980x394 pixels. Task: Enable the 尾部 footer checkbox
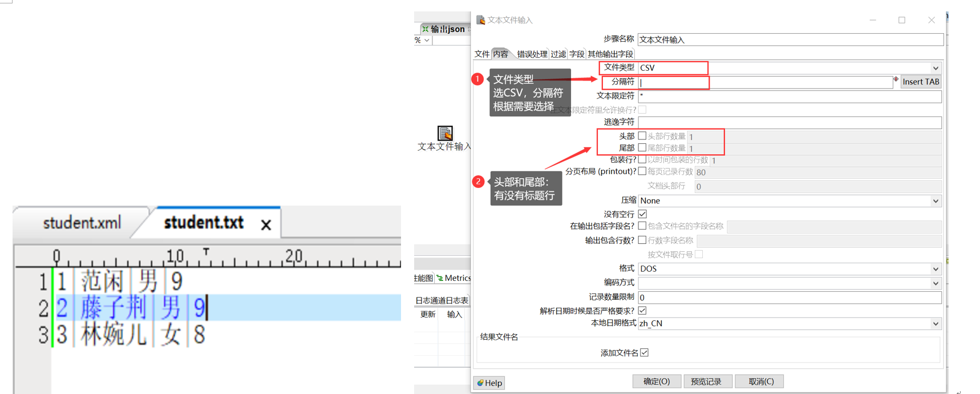(x=642, y=148)
